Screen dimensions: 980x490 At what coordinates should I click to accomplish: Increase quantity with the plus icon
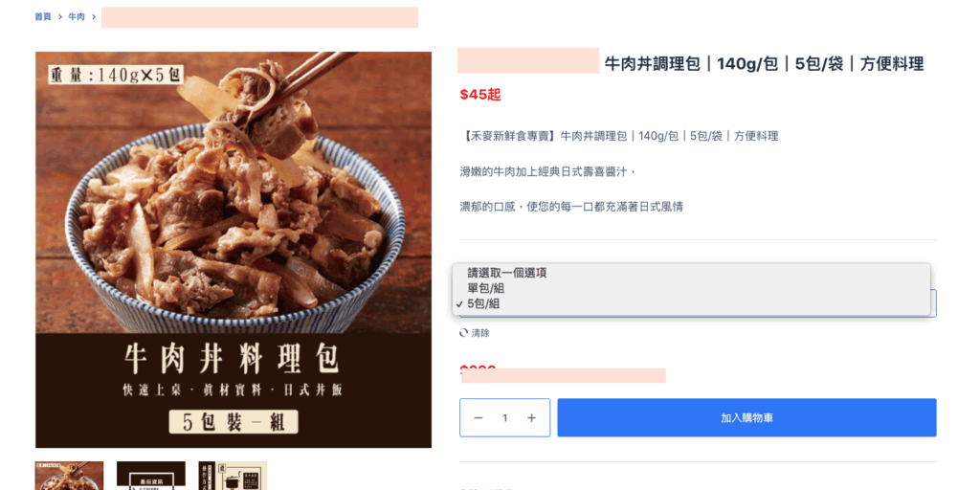[532, 417]
